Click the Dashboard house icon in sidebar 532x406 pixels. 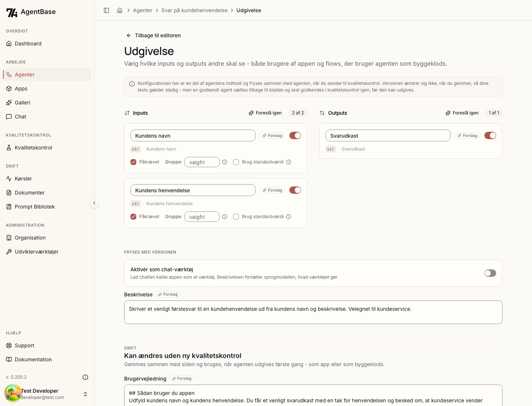click(9, 44)
